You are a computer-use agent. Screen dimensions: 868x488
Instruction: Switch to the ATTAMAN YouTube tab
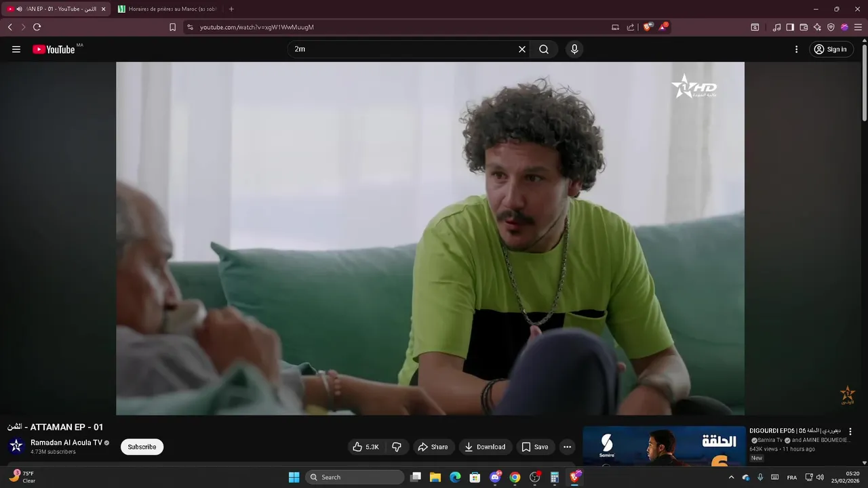56,9
